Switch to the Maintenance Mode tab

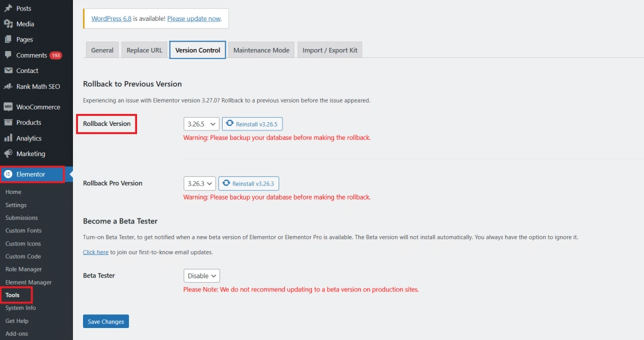click(x=261, y=50)
